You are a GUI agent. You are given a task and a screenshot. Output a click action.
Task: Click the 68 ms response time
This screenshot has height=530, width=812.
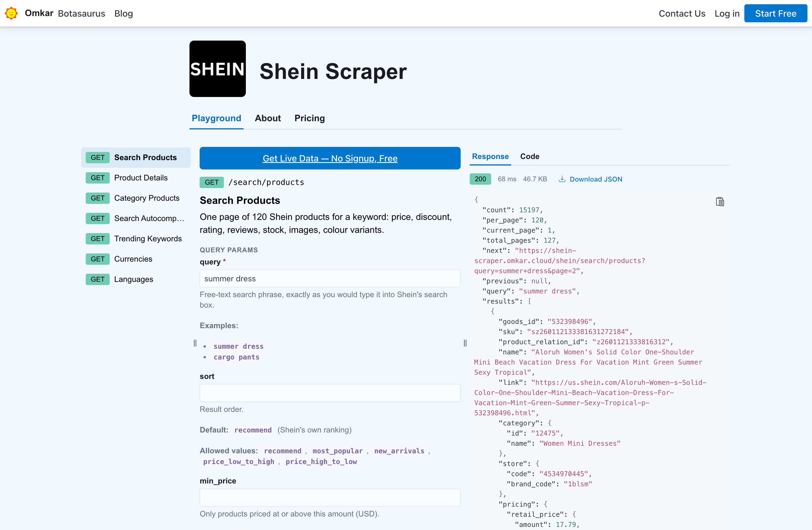(x=507, y=179)
